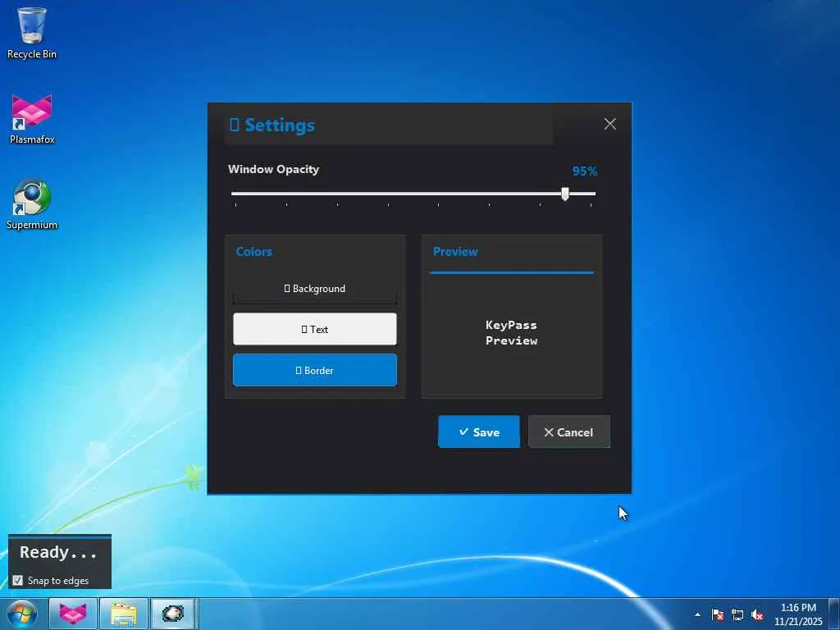
Task: Click the 95% opacity value
Action: [x=584, y=171]
